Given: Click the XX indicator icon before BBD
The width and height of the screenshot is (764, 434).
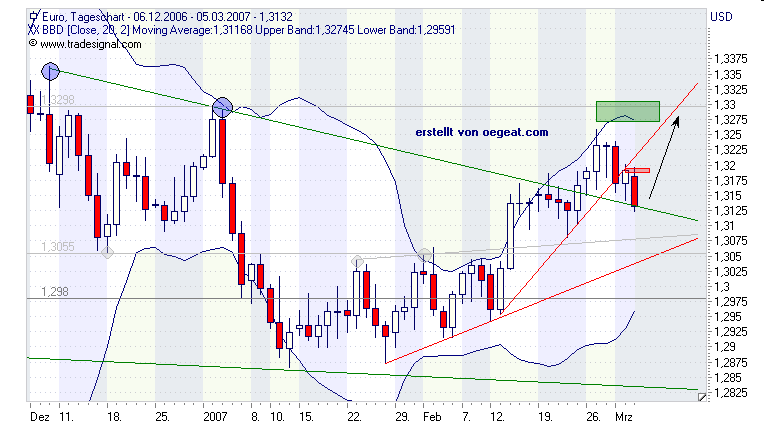Looking at the screenshot, I should pyautogui.click(x=33, y=30).
